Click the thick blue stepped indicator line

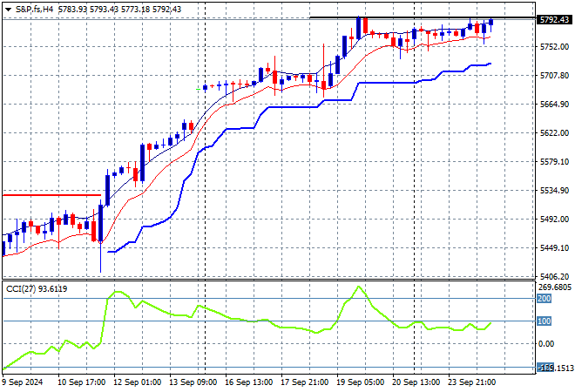pyautogui.click(x=296, y=106)
